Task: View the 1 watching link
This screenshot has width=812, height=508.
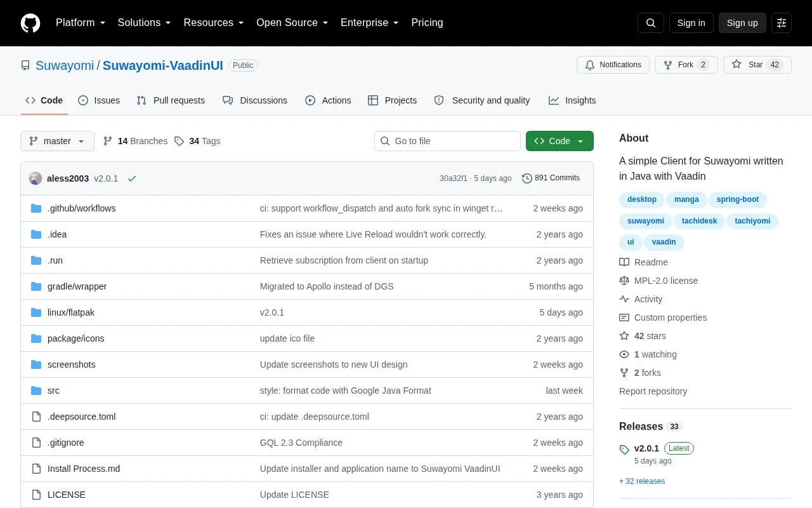Action: click(648, 354)
